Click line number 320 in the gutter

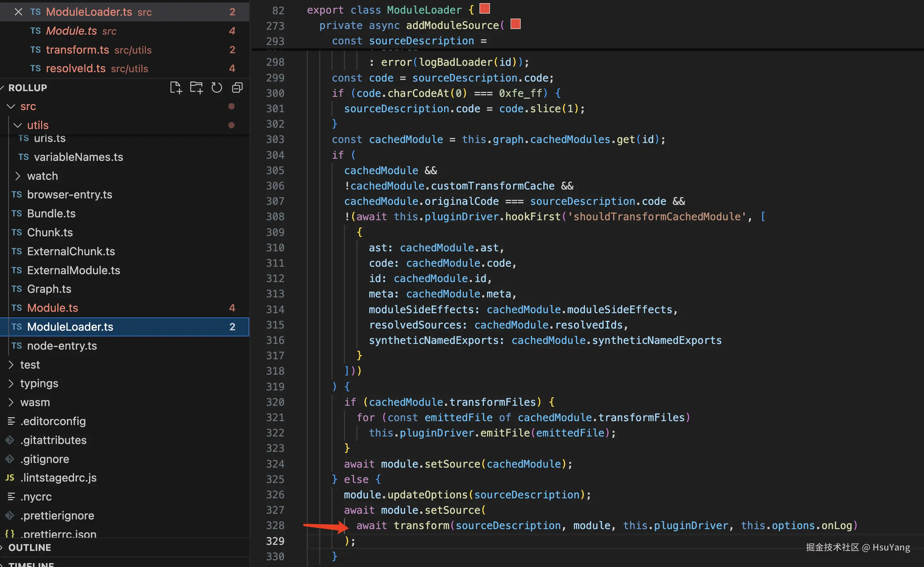[275, 402]
